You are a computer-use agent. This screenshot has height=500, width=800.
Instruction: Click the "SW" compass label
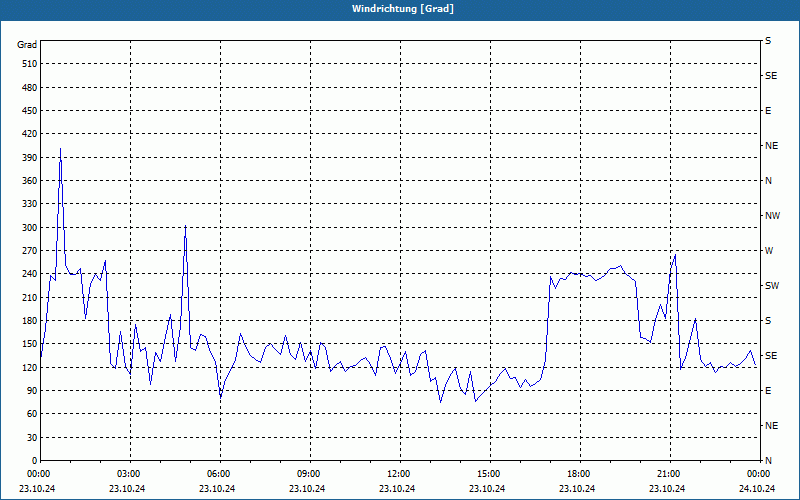(772, 286)
